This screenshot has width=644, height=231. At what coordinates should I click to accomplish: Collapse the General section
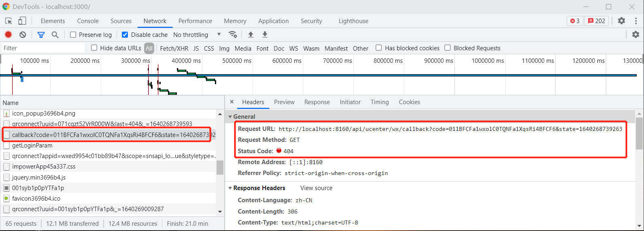click(230, 117)
